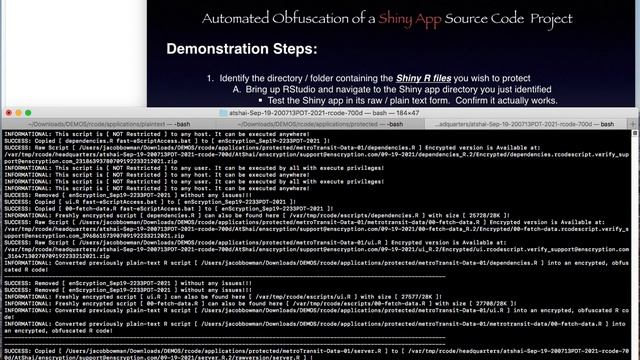Add a new terminal tab with plus button

633,124
